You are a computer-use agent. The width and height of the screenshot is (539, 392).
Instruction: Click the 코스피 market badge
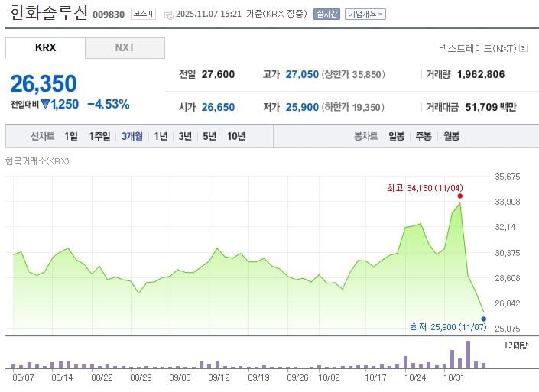pyautogui.click(x=142, y=14)
